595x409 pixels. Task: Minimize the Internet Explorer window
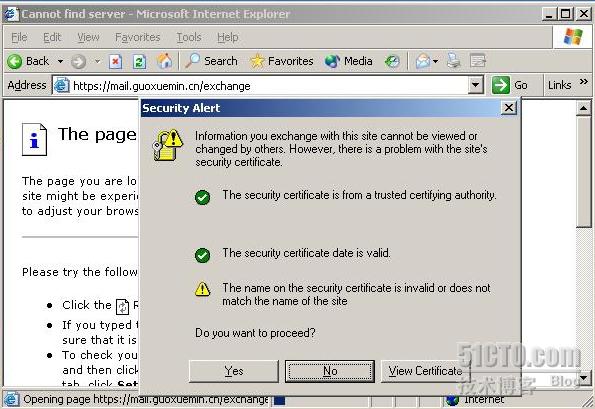[x=549, y=14]
